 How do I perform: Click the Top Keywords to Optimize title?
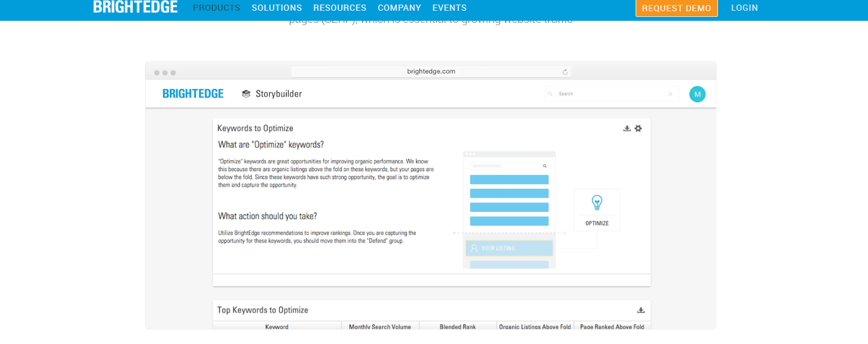click(x=263, y=310)
